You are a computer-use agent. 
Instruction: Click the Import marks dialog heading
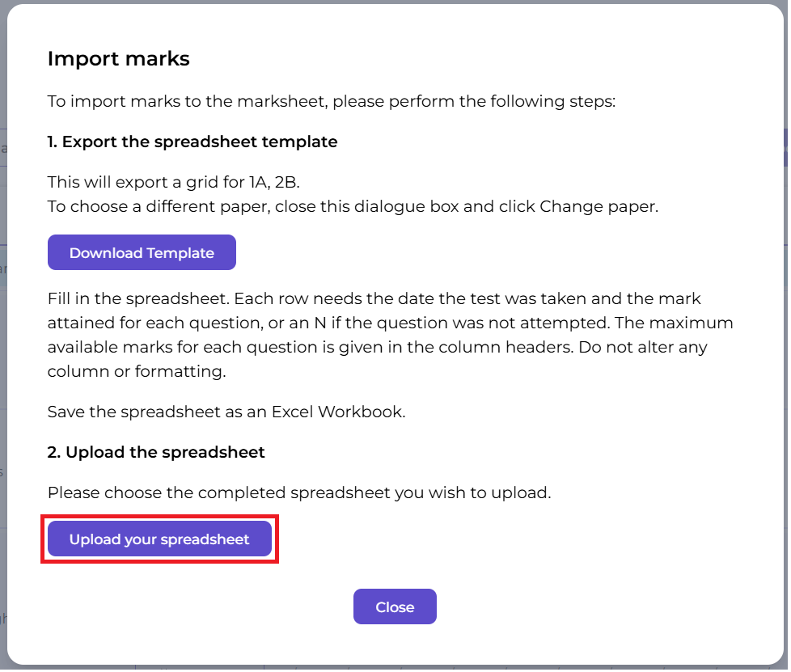click(x=118, y=58)
